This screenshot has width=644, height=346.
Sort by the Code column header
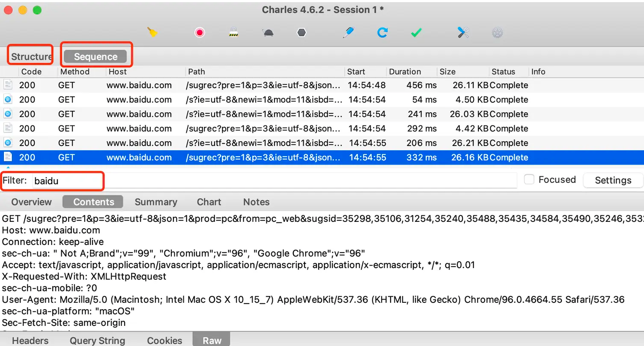[x=32, y=72]
